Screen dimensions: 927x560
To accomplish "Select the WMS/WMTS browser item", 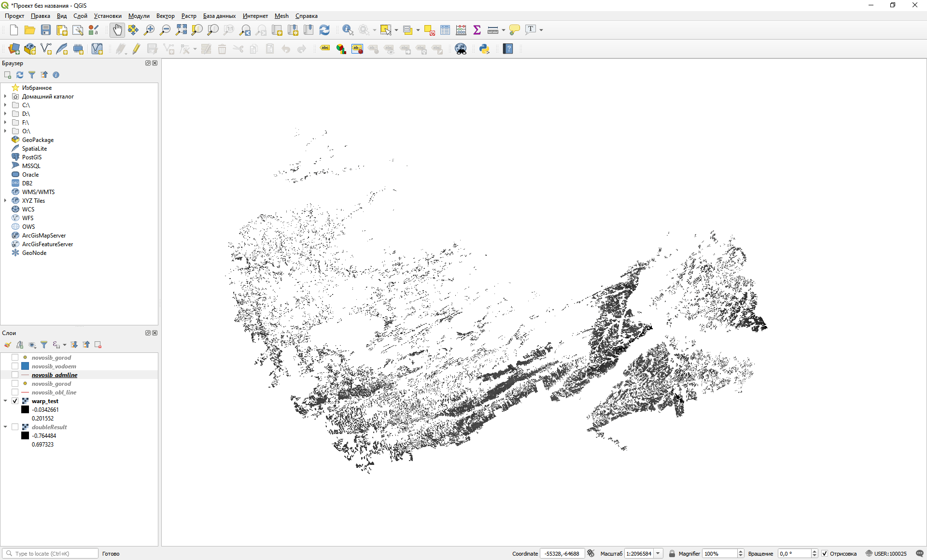I will pos(38,192).
